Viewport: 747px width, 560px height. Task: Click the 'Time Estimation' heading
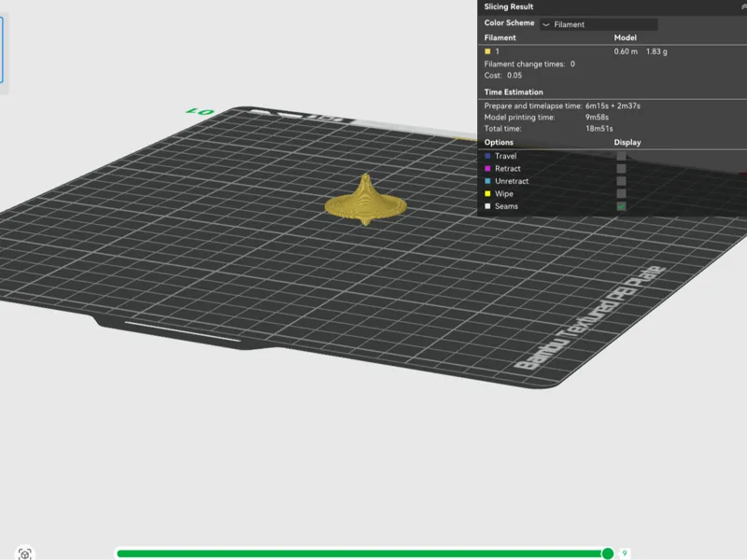(514, 91)
